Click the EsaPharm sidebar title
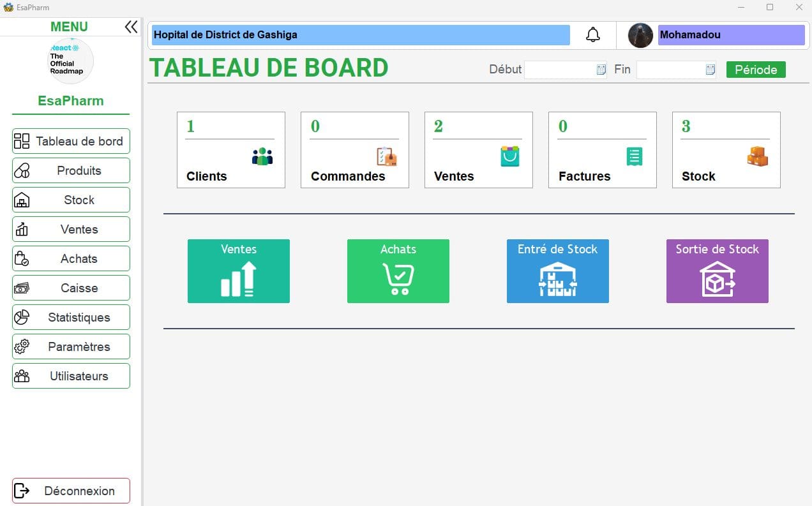This screenshot has height=506, width=812. (71, 101)
